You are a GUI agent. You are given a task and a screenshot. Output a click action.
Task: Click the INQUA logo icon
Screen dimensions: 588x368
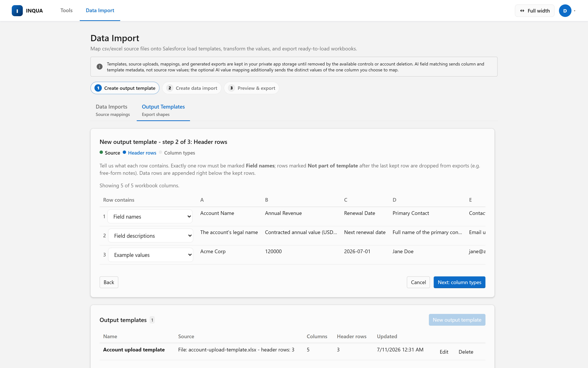(17, 11)
